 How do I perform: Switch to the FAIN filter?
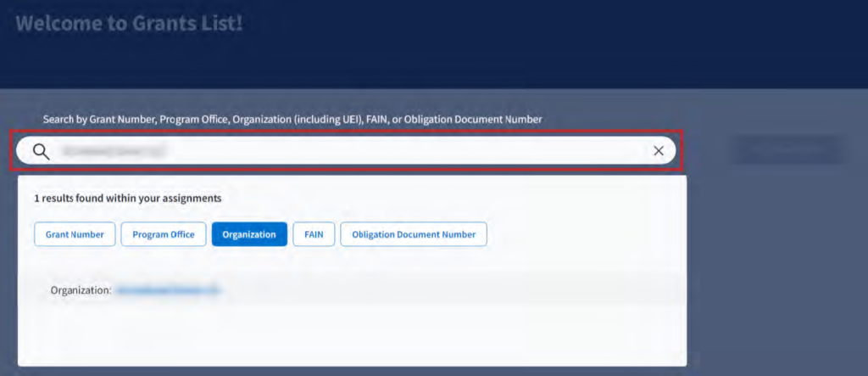pos(314,234)
